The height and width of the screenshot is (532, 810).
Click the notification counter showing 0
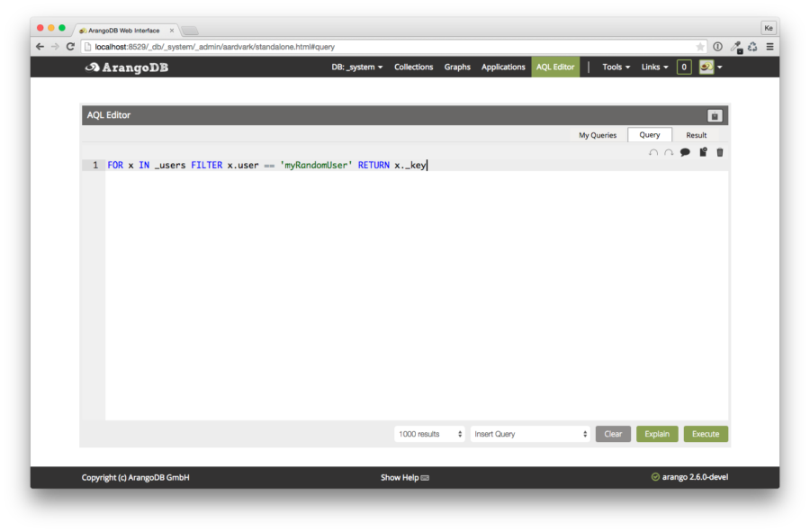[684, 67]
